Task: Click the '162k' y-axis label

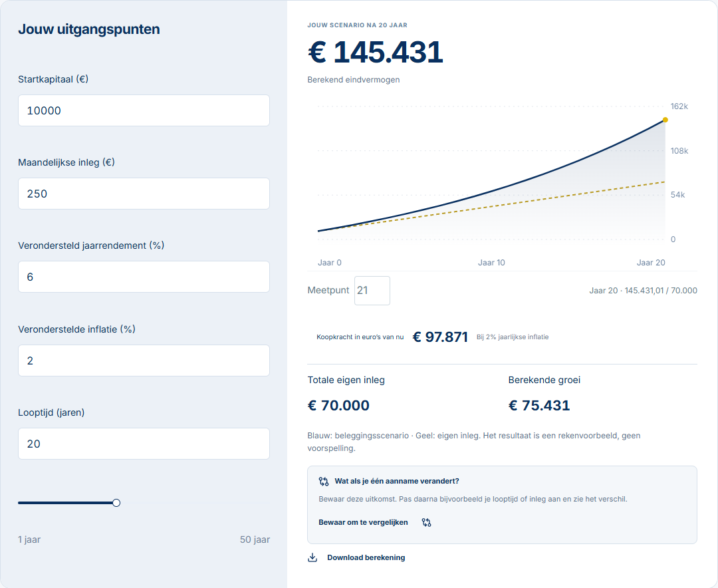Action: point(679,106)
